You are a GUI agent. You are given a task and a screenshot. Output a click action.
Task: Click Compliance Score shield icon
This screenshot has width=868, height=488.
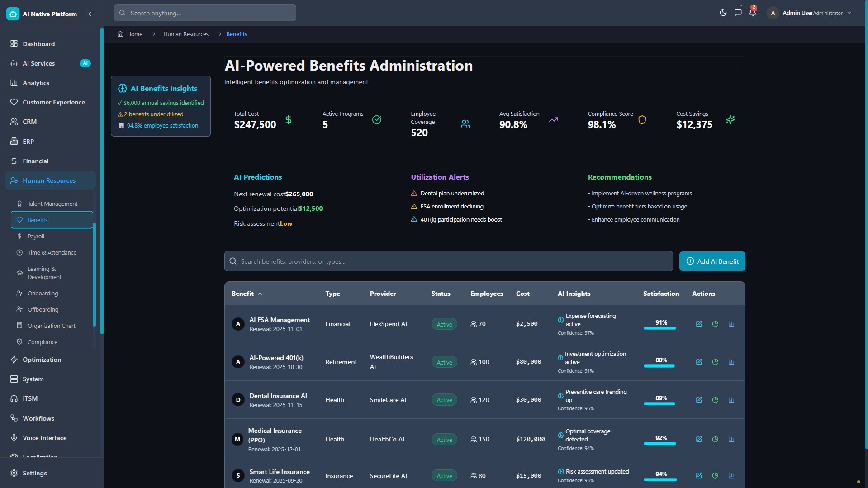pyautogui.click(x=642, y=120)
